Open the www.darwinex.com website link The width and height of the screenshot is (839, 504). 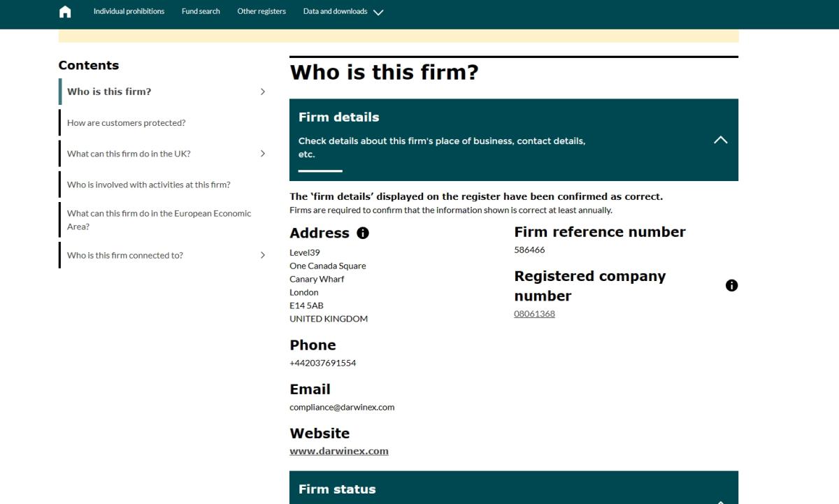[338, 451]
